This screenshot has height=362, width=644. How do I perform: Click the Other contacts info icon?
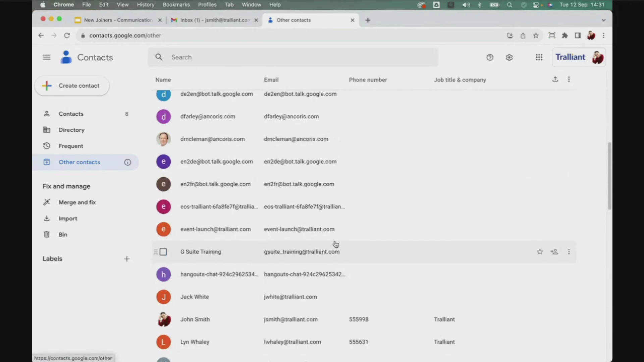(x=127, y=162)
